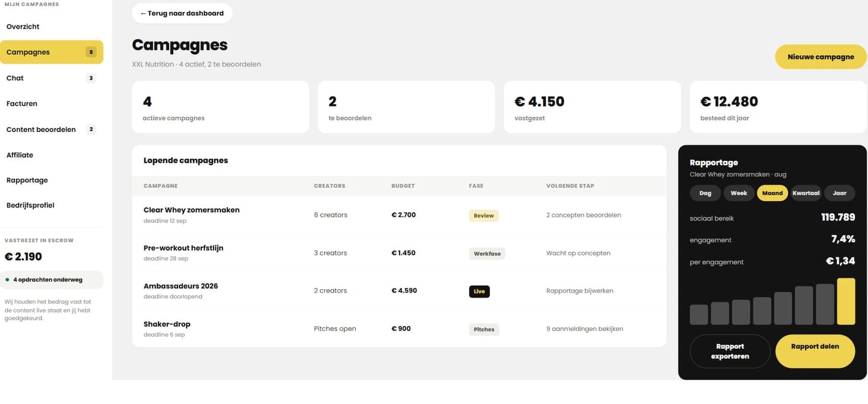Click the BUDGET column header
Viewport: 868px width, 404px height.
pos(403,186)
